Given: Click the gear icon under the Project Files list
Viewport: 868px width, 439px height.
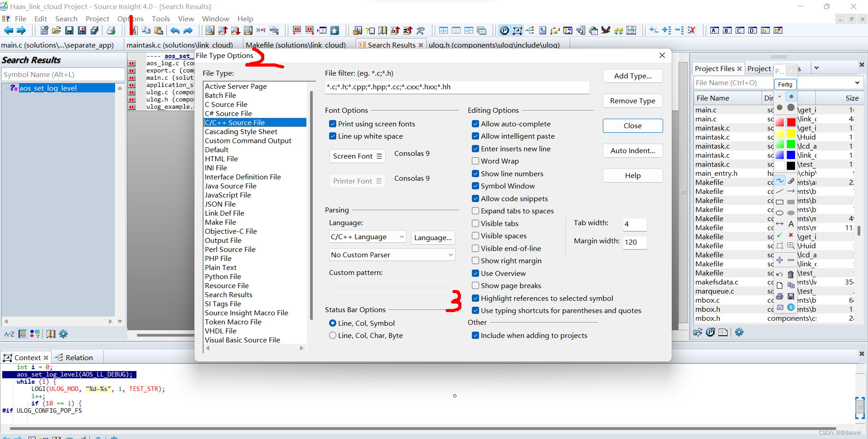Looking at the screenshot, I should pyautogui.click(x=739, y=332).
